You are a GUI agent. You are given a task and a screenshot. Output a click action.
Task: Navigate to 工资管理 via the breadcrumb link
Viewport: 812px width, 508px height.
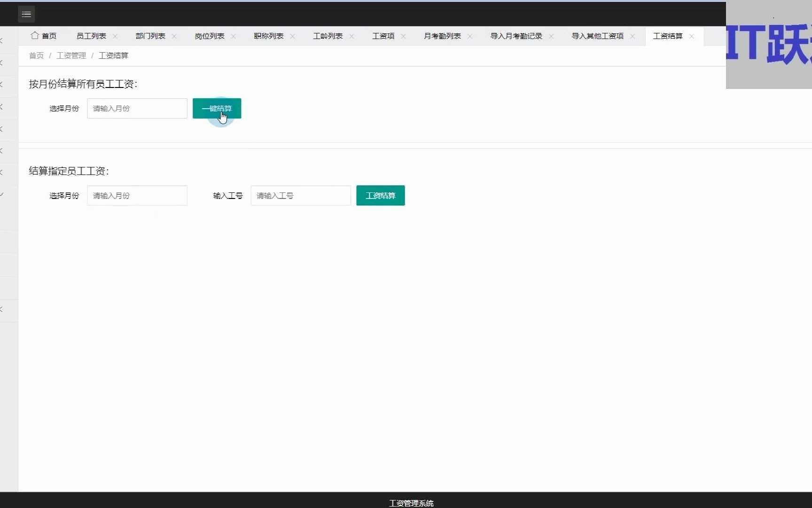[70, 55]
